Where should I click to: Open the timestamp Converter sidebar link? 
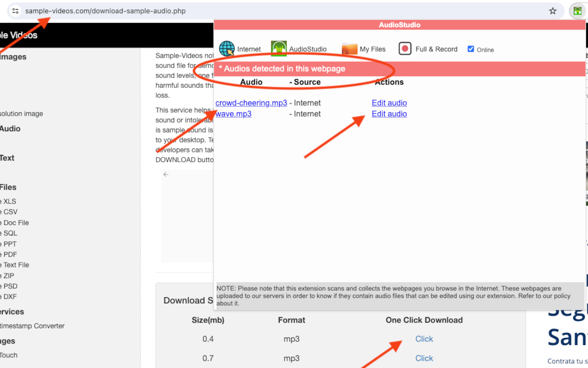(x=32, y=326)
